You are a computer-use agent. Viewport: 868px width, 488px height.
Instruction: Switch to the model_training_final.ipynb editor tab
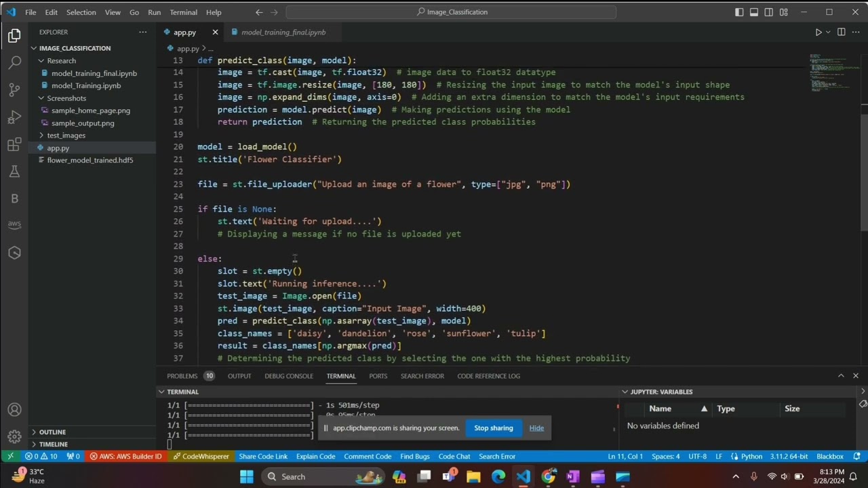(283, 32)
